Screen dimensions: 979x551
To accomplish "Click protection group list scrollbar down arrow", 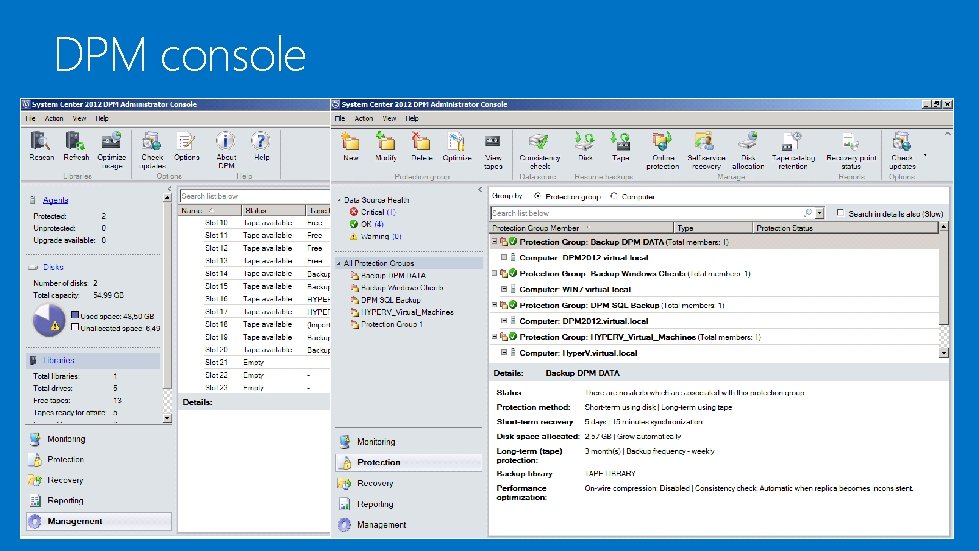I will pyautogui.click(x=943, y=353).
